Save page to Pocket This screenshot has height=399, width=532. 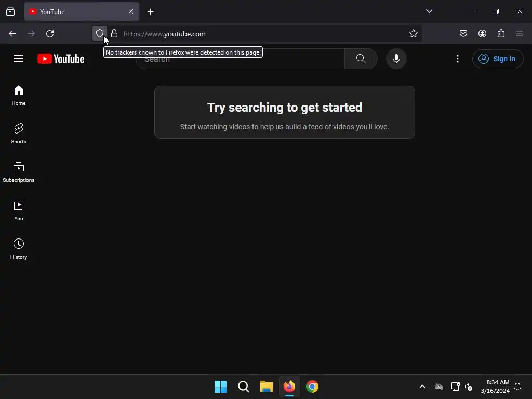[x=463, y=34]
